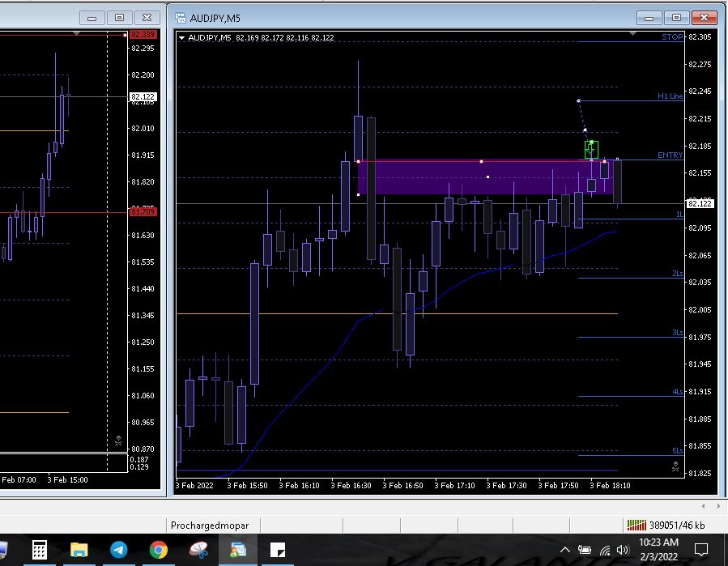Image resolution: width=728 pixels, height=566 pixels.
Task: Click the horizontal scrollbar right arrow
Action: 718,506
